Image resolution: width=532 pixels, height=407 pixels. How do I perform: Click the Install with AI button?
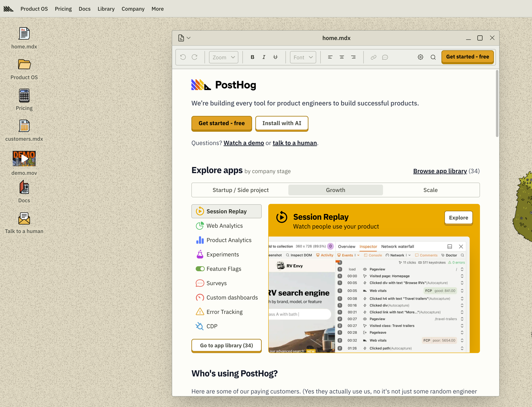(282, 123)
